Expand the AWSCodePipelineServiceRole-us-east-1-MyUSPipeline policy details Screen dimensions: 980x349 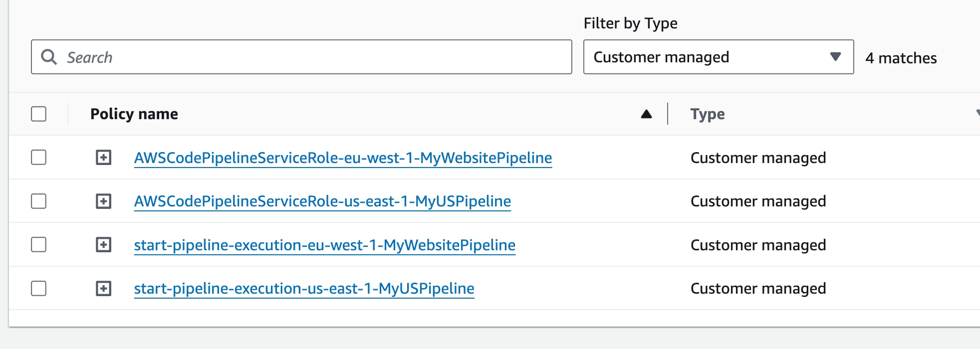pos(103,201)
